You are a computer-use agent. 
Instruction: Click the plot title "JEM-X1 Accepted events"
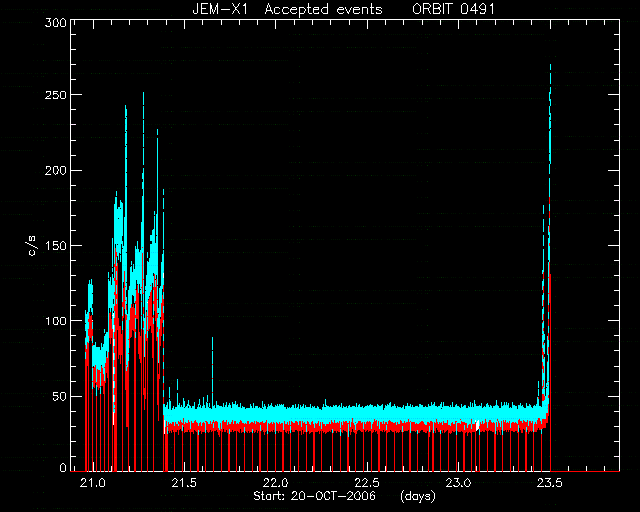point(287,9)
